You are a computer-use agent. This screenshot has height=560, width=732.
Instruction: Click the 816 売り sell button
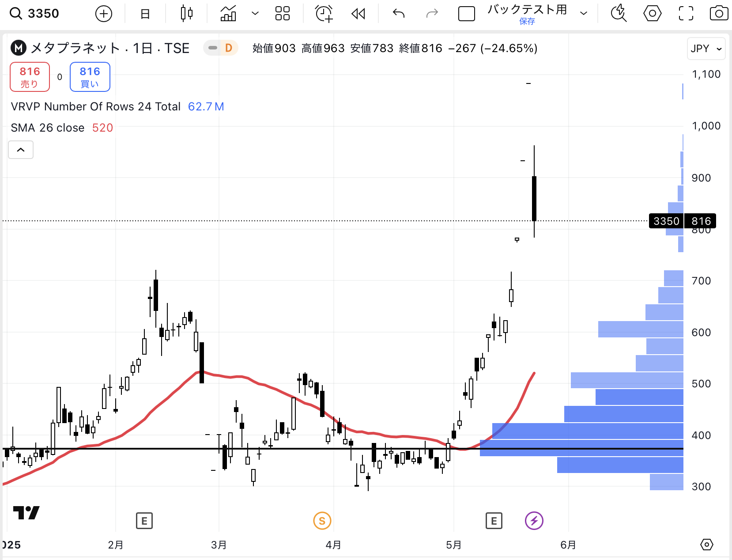click(x=30, y=77)
